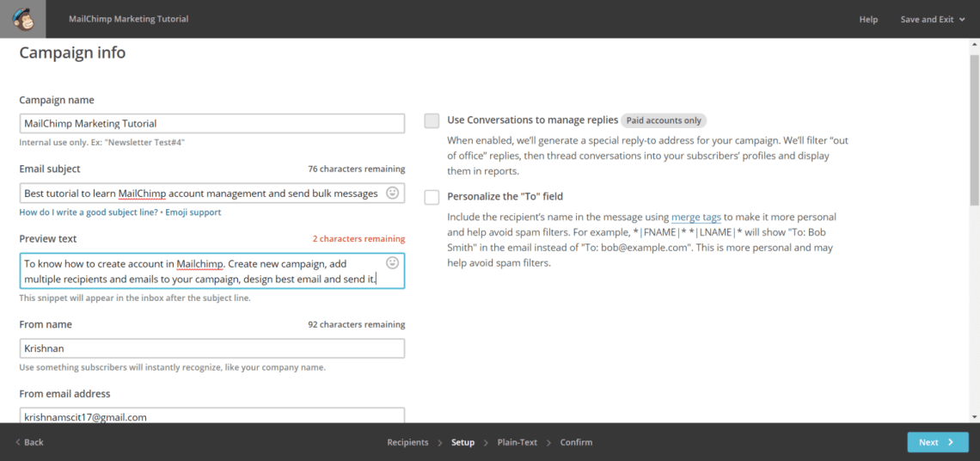980x461 pixels.
Task: Click inside the Preview text box
Action: [x=211, y=271]
